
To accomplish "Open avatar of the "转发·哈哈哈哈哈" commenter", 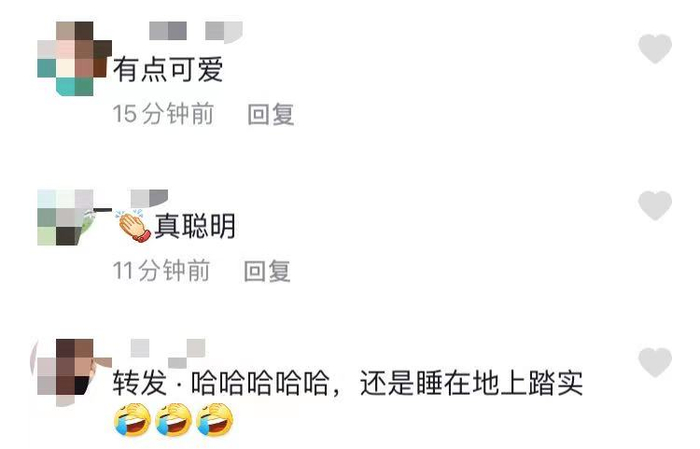I will coord(71,373).
